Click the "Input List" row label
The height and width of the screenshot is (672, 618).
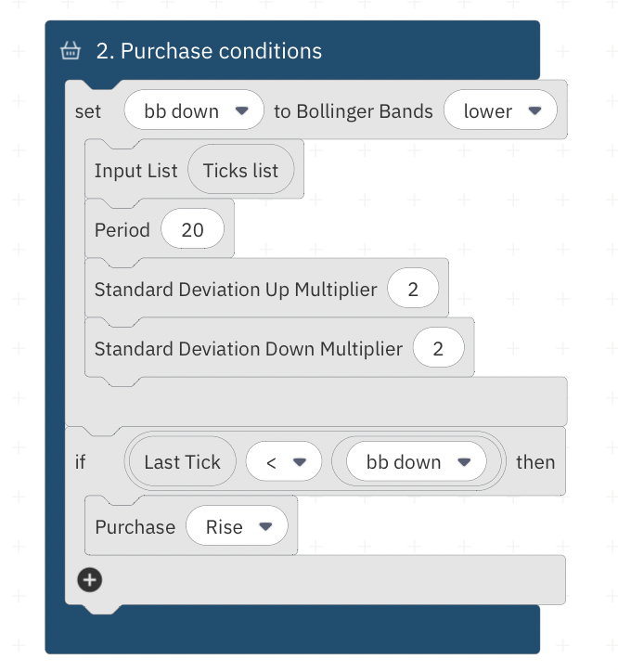pyautogui.click(x=135, y=171)
